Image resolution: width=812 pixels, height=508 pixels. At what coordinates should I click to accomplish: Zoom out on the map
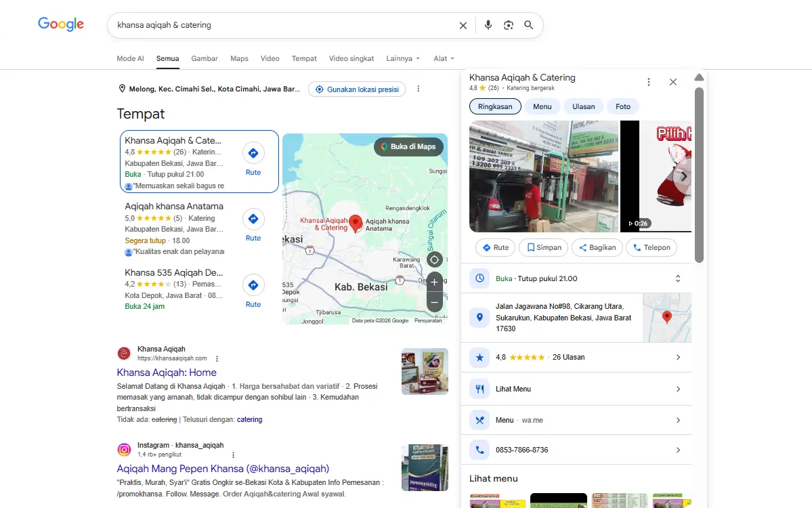click(435, 302)
